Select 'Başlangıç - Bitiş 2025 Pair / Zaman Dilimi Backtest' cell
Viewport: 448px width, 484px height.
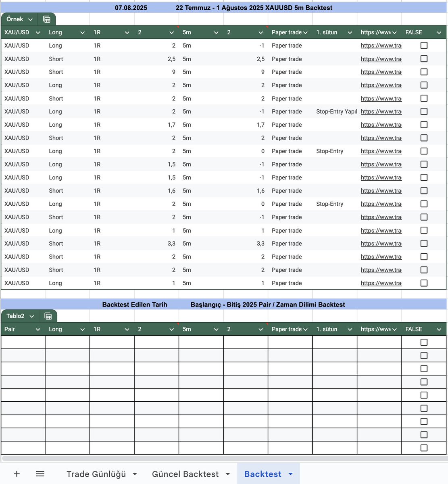pos(268,305)
